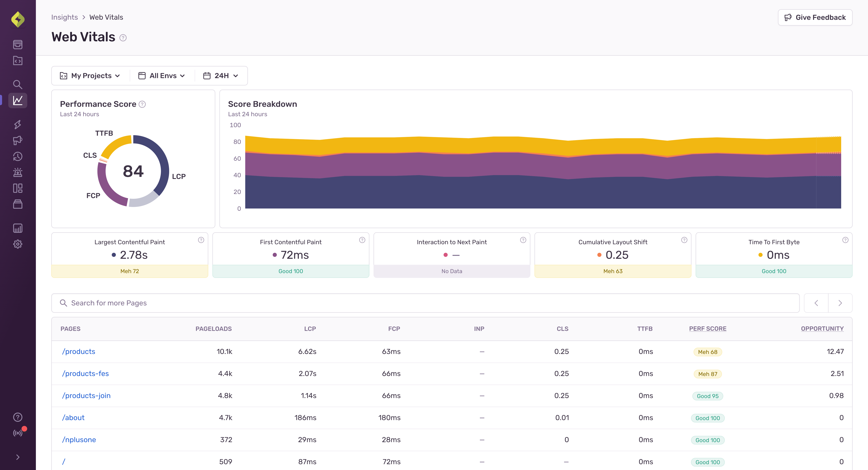The width and height of the screenshot is (868, 470).
Task: Open the Replays history icon in sidebar
Action: (x=18, y=156)
